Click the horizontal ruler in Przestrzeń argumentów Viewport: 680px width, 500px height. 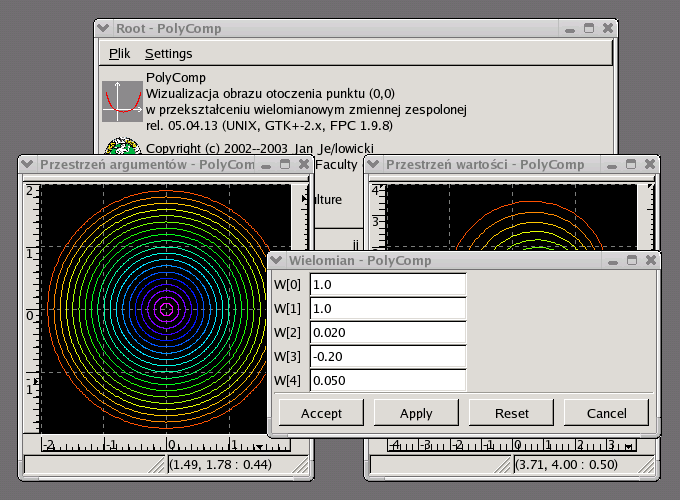[166, 444]
